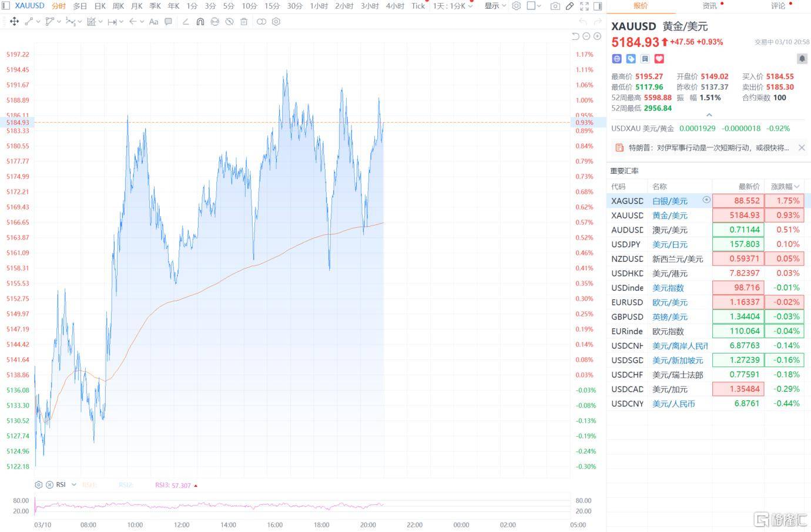This screenshot has width=811, height=532.
Task: Click the zoom out minus icon on chart
Action: pyautogui.click(x=586, y=36)
